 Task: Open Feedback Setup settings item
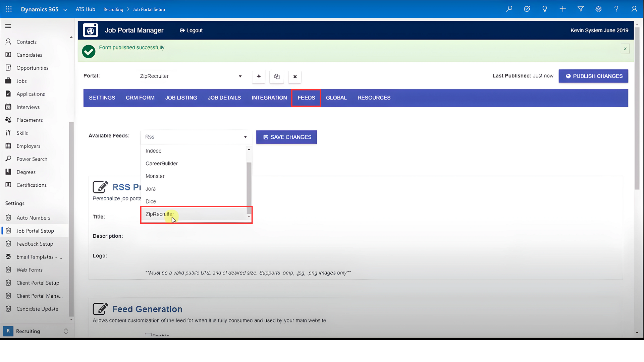coord(35,244)
